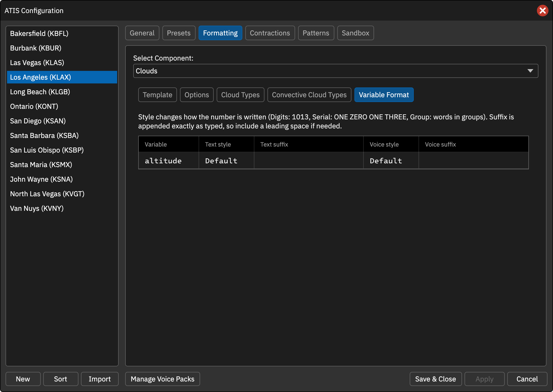Click the Save & Close button
Viewport: 553px width, 392px height.
tap(436, 379)
